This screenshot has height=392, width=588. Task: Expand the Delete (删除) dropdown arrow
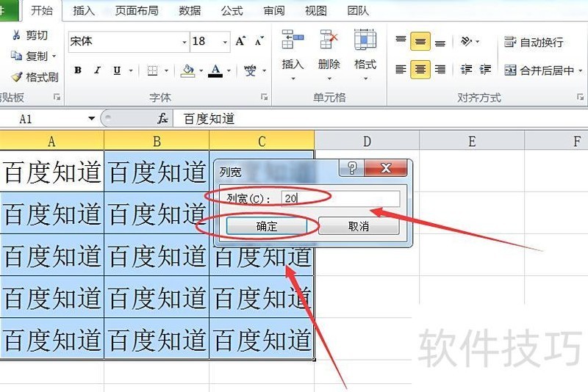pos(329,79)
